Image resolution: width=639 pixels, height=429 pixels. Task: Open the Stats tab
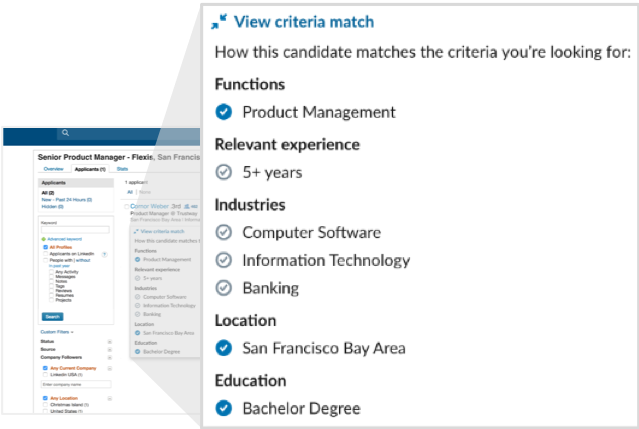point(123,170)
